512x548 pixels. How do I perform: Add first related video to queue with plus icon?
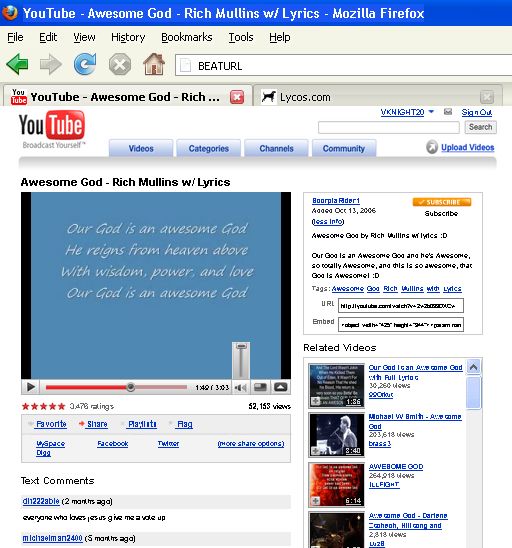pos(316,401)
